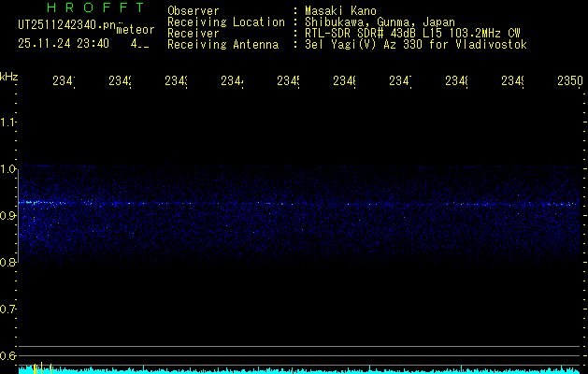Click the 0.6 frequency axis tick
The width and height of the screenshot is (588, 374).
click(8, 356)
